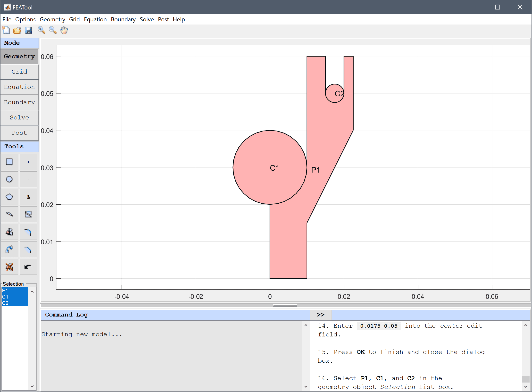Select the create rectangle tool
Viewport: 532px width, 392px height.
coord(9,162)
